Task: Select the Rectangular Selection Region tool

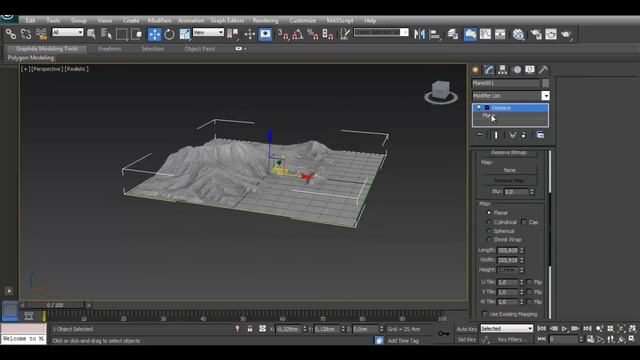Action: tap(122, 34)
